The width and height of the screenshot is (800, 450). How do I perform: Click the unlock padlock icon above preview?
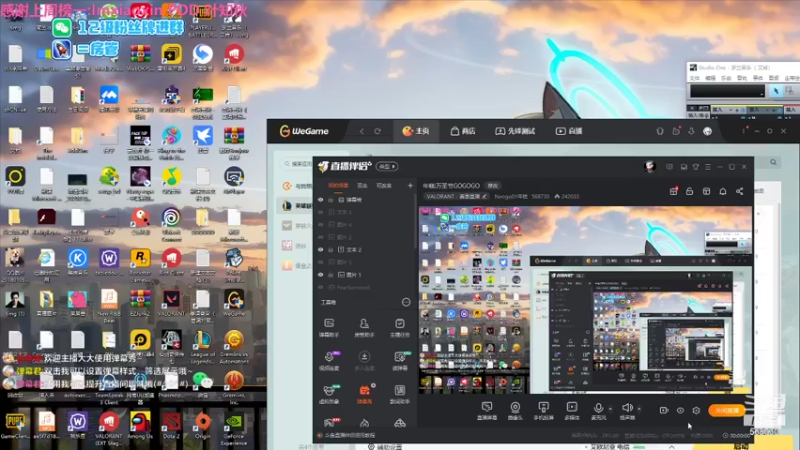point(689,191)
